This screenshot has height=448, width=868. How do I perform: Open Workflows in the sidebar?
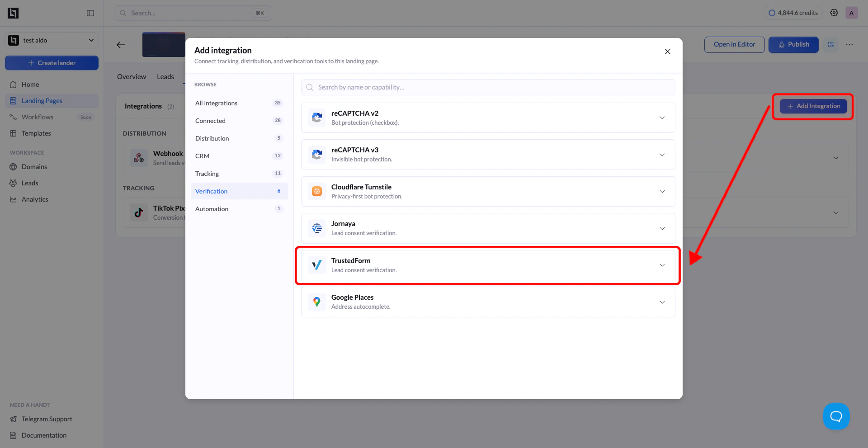52,117
